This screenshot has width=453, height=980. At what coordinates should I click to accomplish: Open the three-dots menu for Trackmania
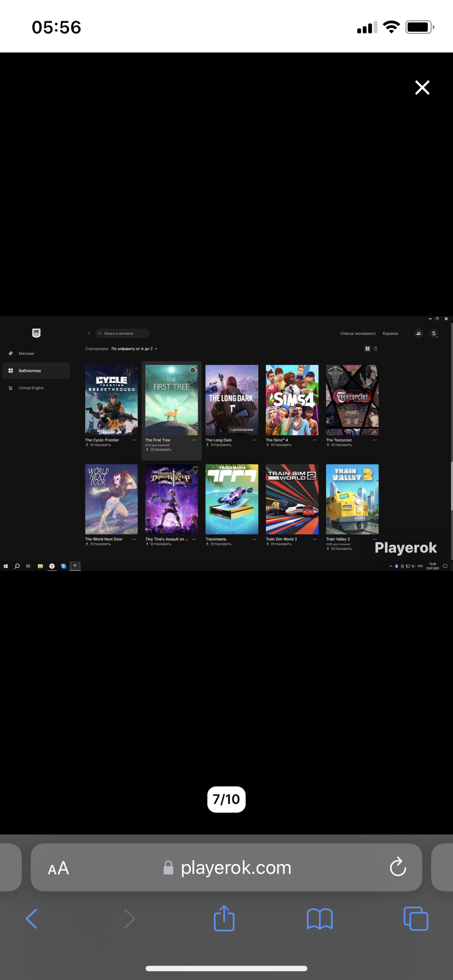pyautogui.click(x=254, y=539)
